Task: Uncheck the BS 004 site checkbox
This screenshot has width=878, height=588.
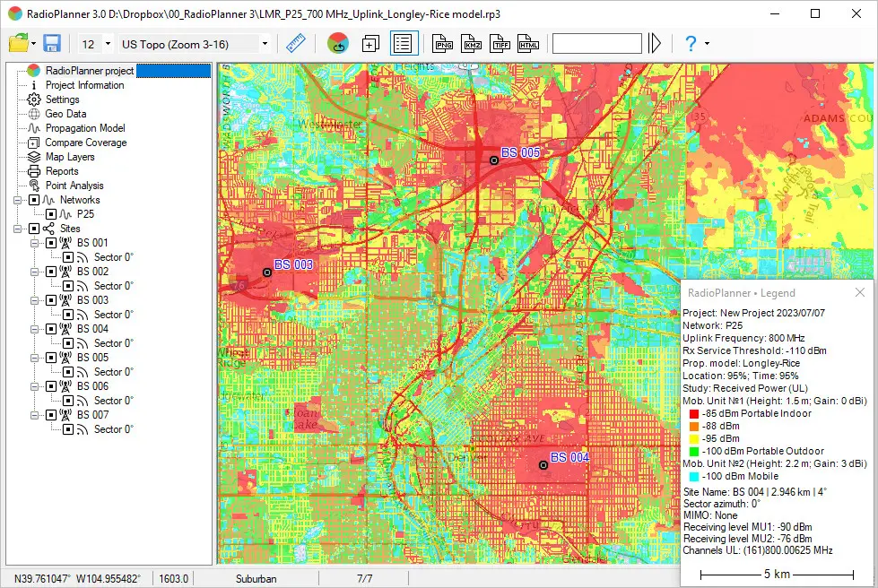Action: point(51,329)
